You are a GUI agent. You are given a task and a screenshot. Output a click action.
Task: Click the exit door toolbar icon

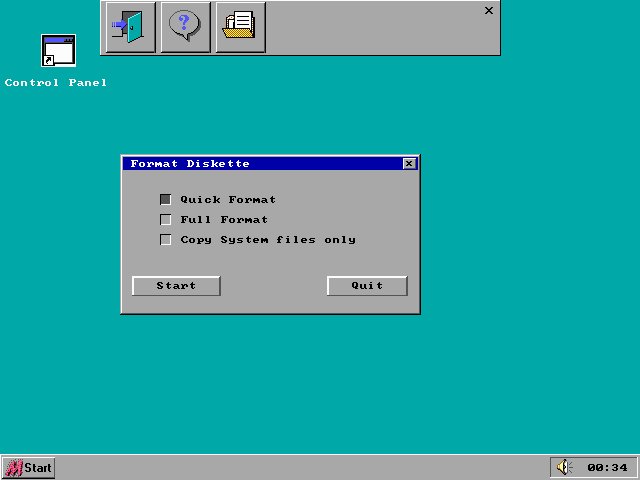tap(130, 27)
